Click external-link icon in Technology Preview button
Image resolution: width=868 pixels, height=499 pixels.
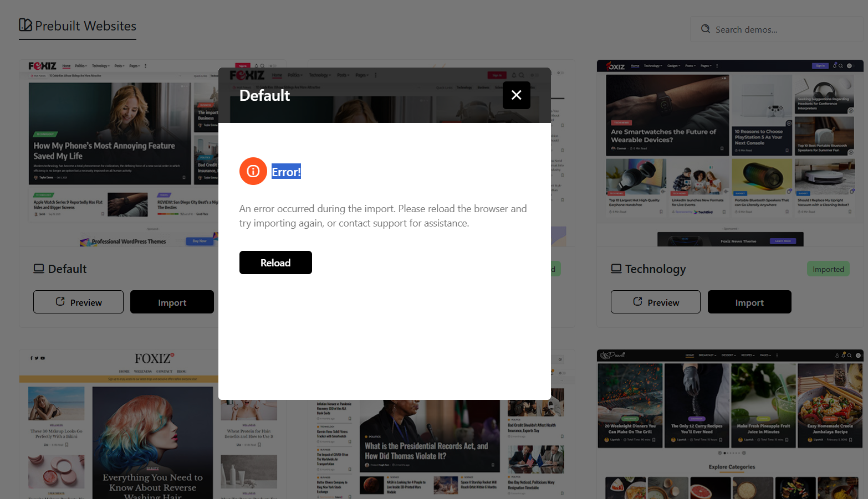(x=637, y=302)
